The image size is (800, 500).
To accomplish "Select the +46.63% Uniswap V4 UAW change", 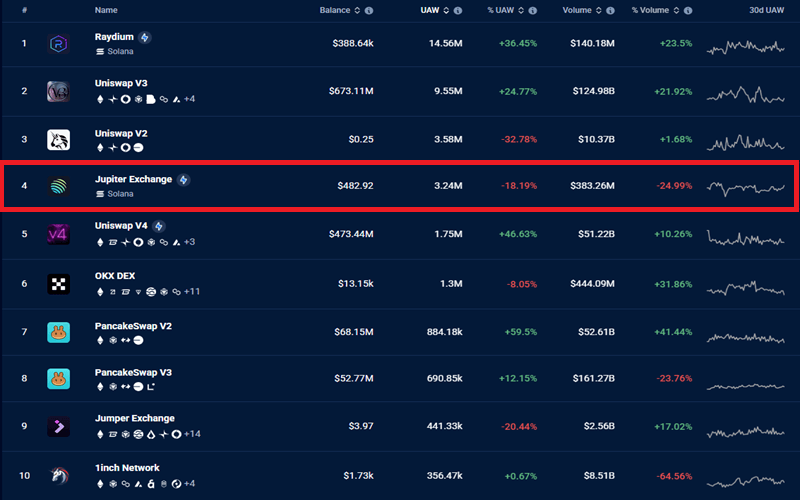I will [518, 234].
